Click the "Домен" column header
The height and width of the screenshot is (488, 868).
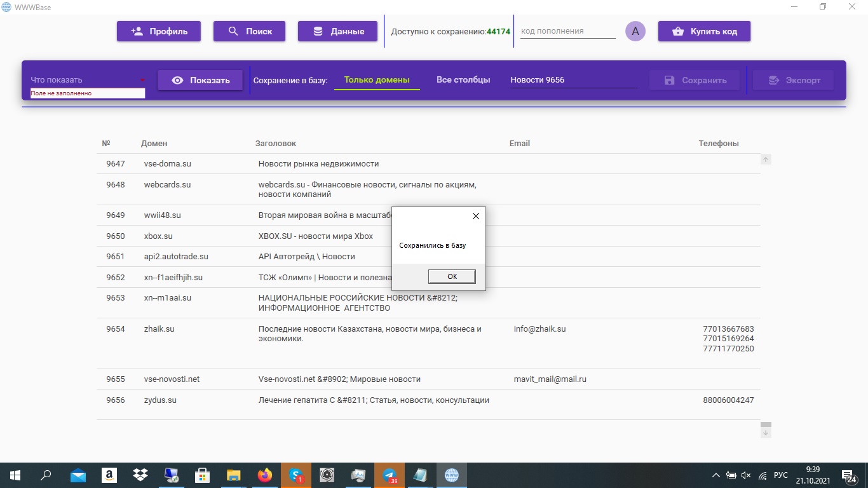pos(154,144)
